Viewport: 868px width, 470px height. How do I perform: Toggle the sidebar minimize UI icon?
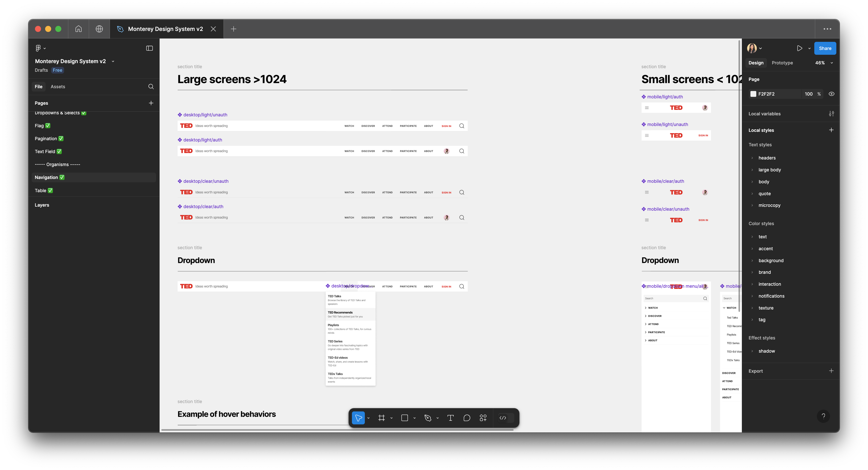pos(149,48)
